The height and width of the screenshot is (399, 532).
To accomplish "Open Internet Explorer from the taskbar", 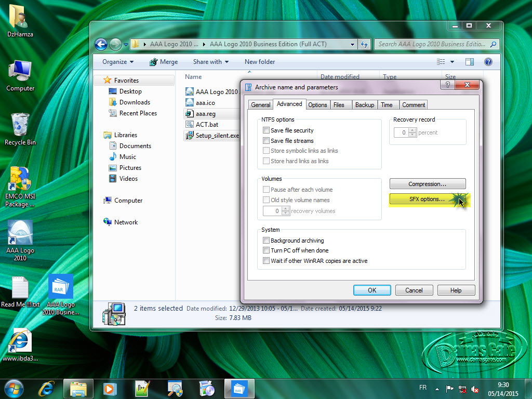I will pyautogui.click(x=46, y=389).
